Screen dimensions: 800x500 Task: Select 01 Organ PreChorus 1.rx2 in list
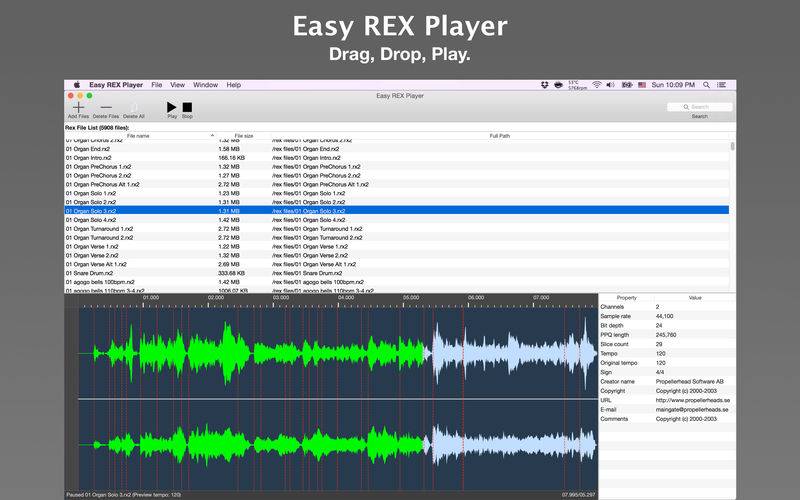396,166
